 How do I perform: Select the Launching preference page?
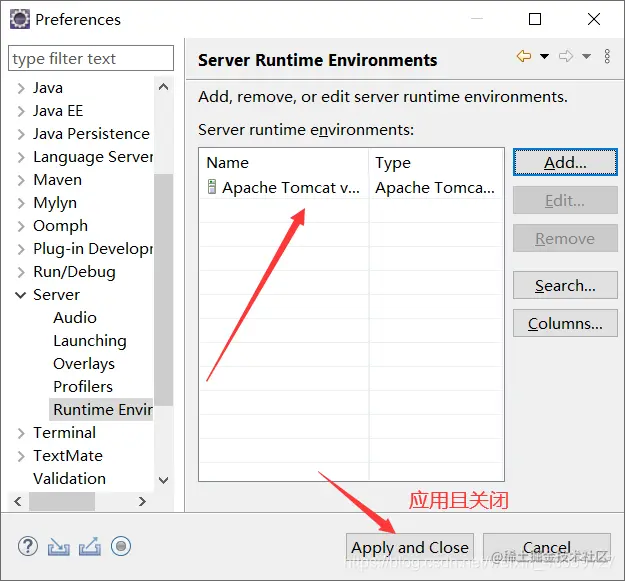point(90,341)
